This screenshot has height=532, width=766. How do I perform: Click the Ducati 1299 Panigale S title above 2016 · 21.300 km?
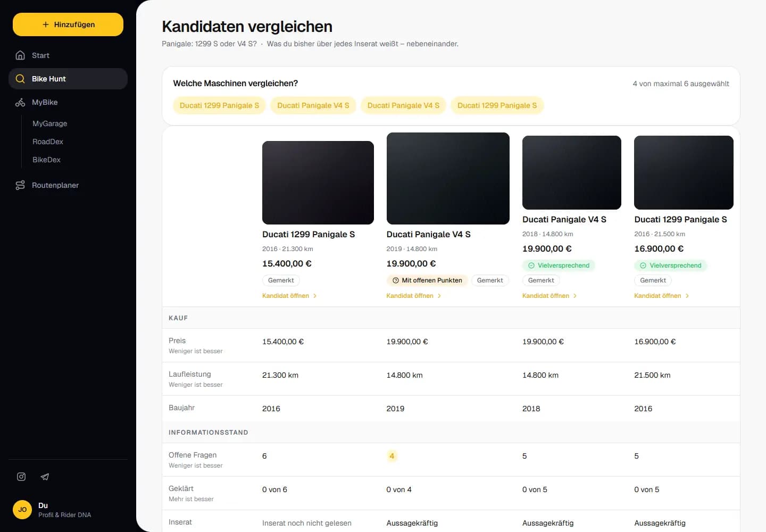point(309,234)
